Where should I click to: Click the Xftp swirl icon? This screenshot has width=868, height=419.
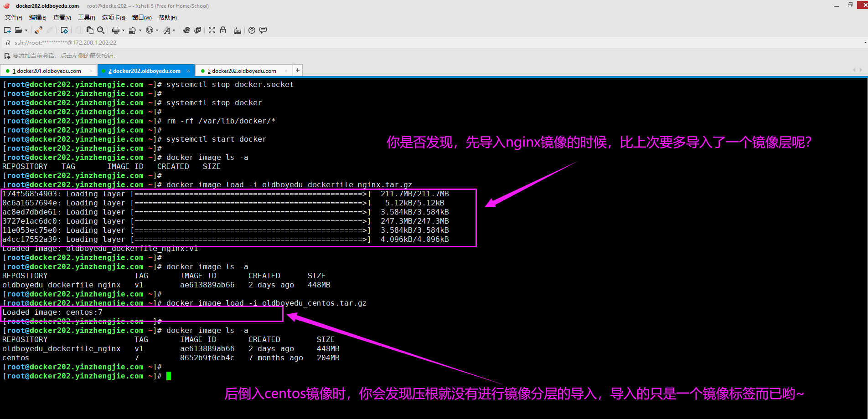186,30
